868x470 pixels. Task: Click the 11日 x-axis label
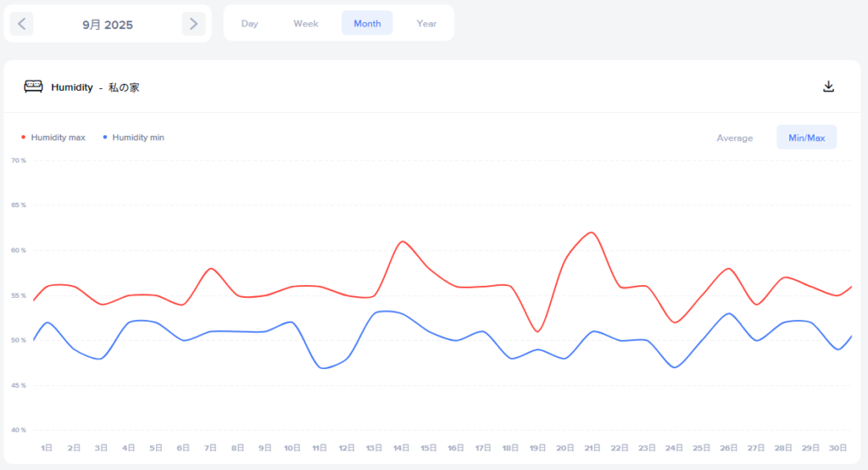320,447
